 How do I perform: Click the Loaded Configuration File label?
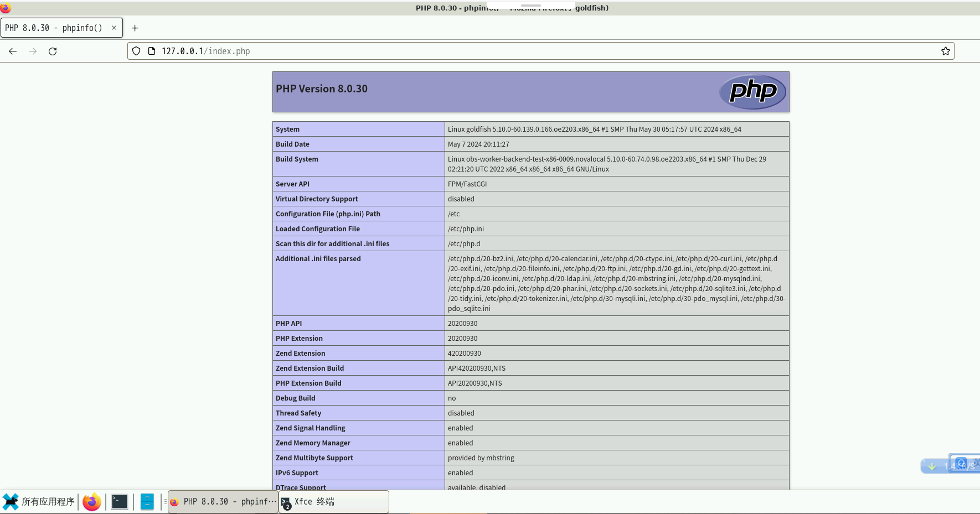pos(318,229)
